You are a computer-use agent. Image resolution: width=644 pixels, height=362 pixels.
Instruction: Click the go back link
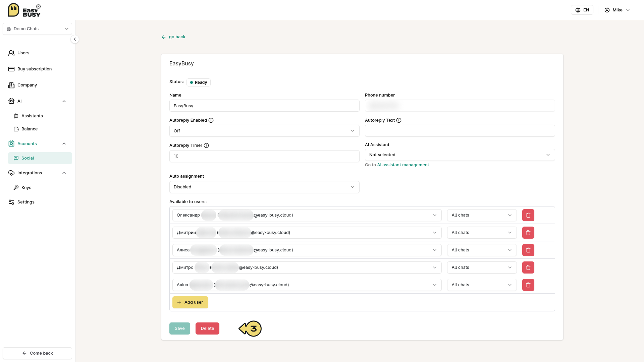click(173, 37)
